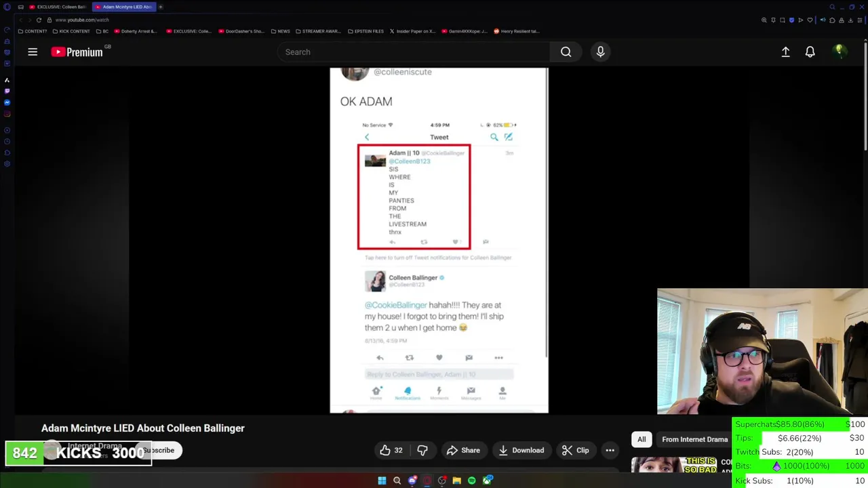The width and height of the screenshot is (868, 488).
Task: Open the Opera GX main menu logo
Action: pos(7,7)
